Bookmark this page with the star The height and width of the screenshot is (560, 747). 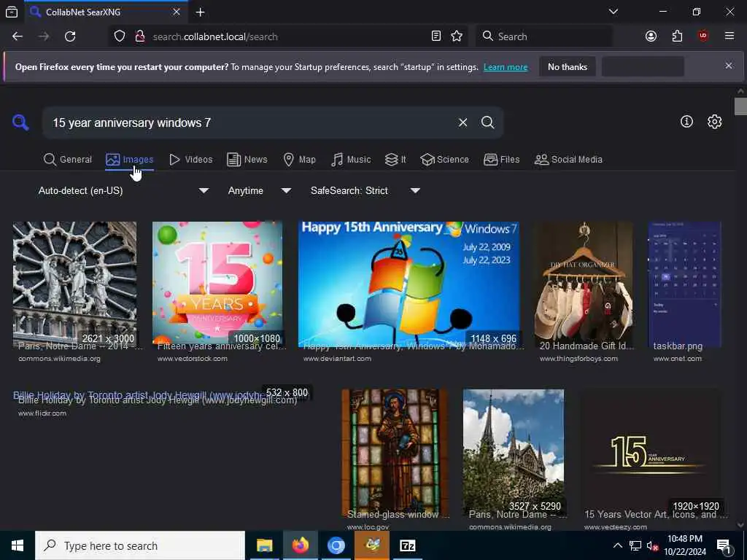click(x=457, y=36)
